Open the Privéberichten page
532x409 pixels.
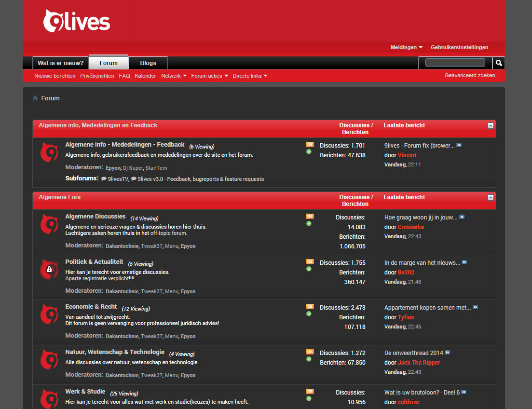[x=97, y=76]
